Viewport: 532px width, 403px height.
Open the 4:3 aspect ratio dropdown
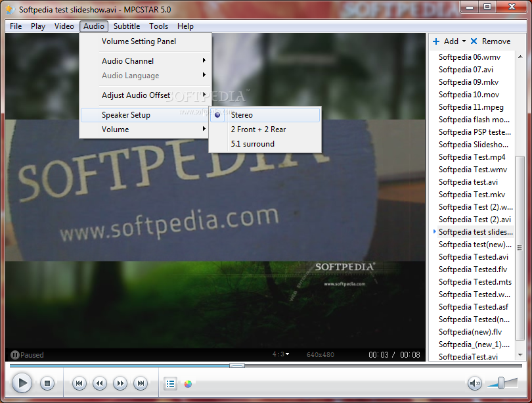click(x=280, y=354)
